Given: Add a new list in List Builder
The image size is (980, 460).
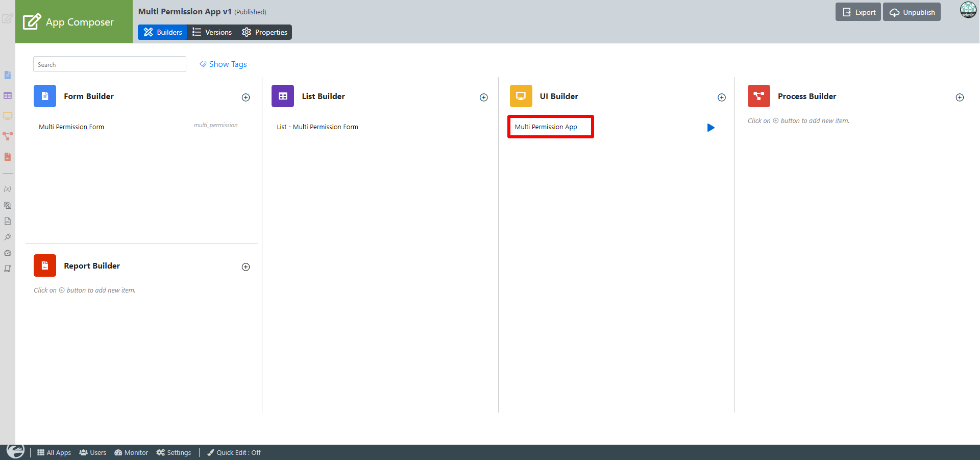Looking at the screenshot, I should click(483, 98).
